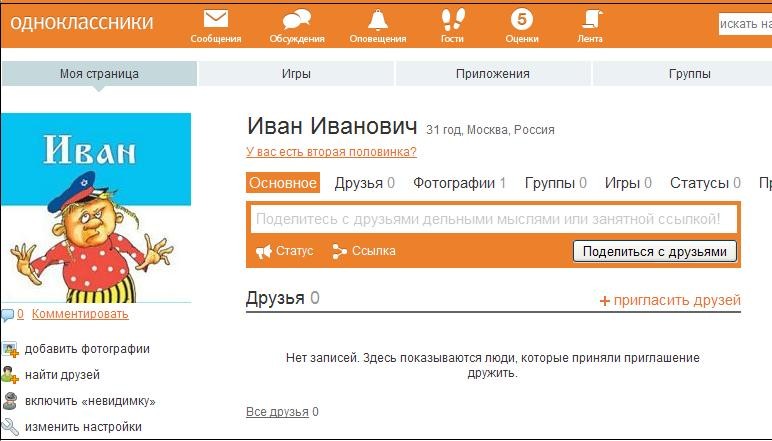The height and width of the screenshot is (441, 772).
Task: Click the Ссылка text option
Action: click(374, 251)
